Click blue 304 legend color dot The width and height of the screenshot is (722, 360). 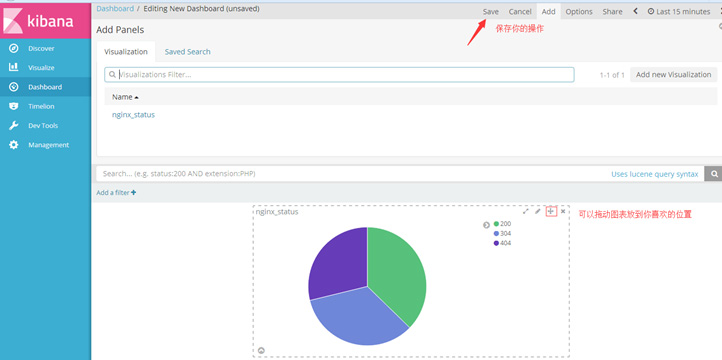[x=496, y=233]
